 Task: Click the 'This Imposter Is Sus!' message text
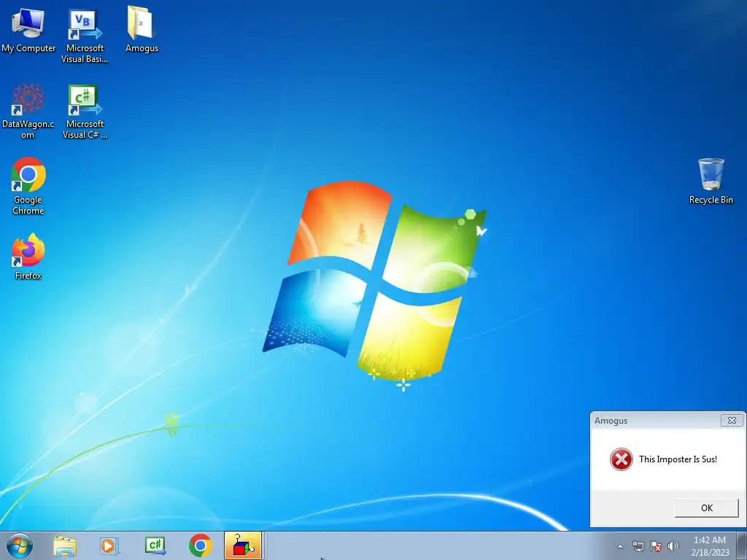(678, 459)
